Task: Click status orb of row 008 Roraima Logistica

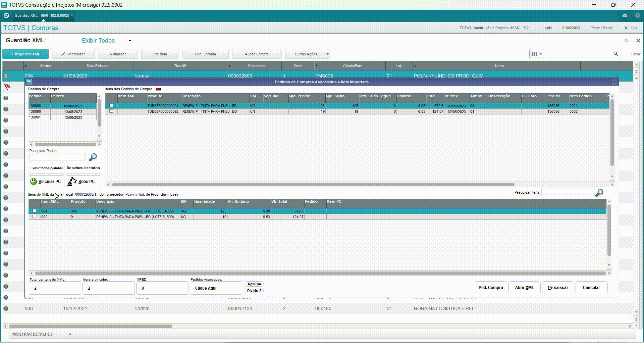Action: pyautogui.click(x=6, y=308)
